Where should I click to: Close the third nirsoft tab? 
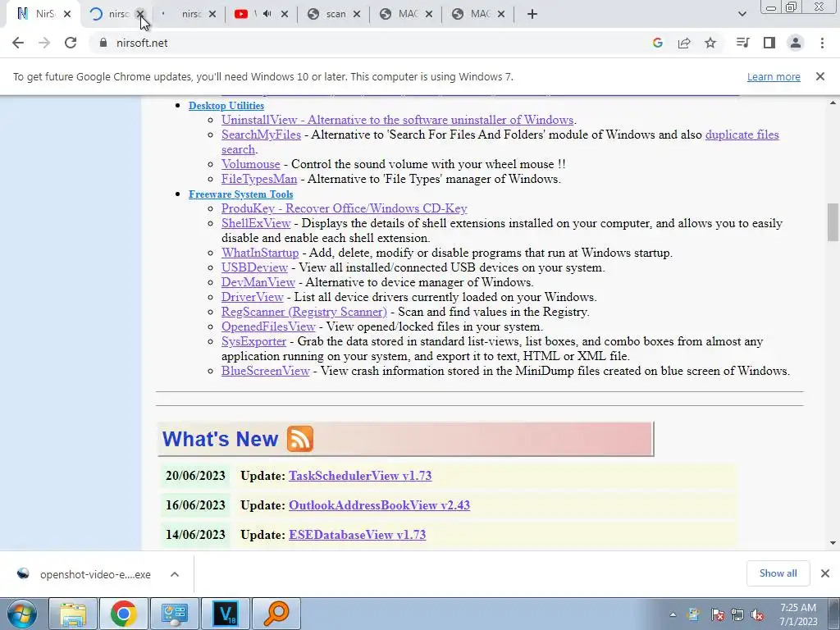[212, 15]
